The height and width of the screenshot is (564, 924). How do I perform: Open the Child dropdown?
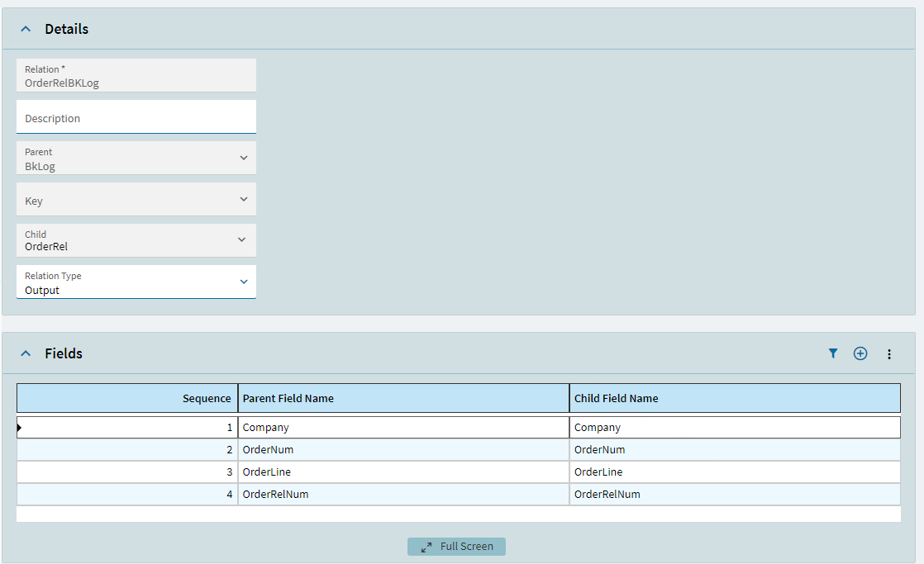[x=244, y=239]
